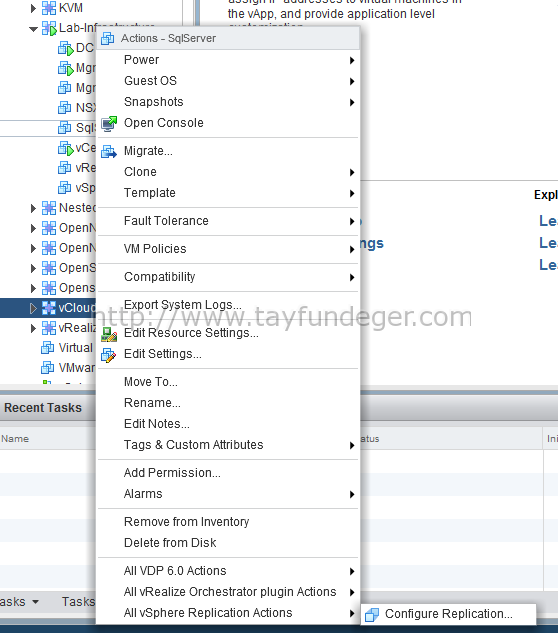Select Edit Resource Settings...
The image size is (558, 633).
tap(228, 333)
